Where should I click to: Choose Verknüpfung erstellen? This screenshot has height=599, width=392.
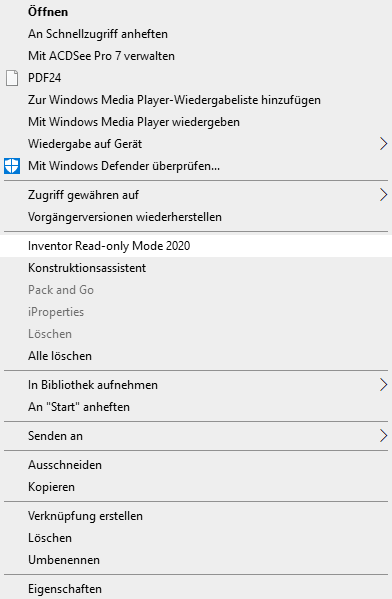click(196, 516)
